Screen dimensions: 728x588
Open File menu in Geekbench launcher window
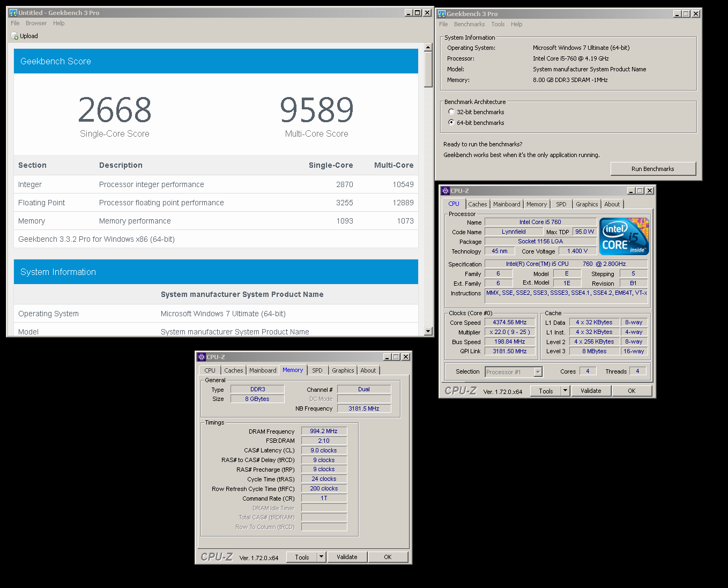(443, 24)
